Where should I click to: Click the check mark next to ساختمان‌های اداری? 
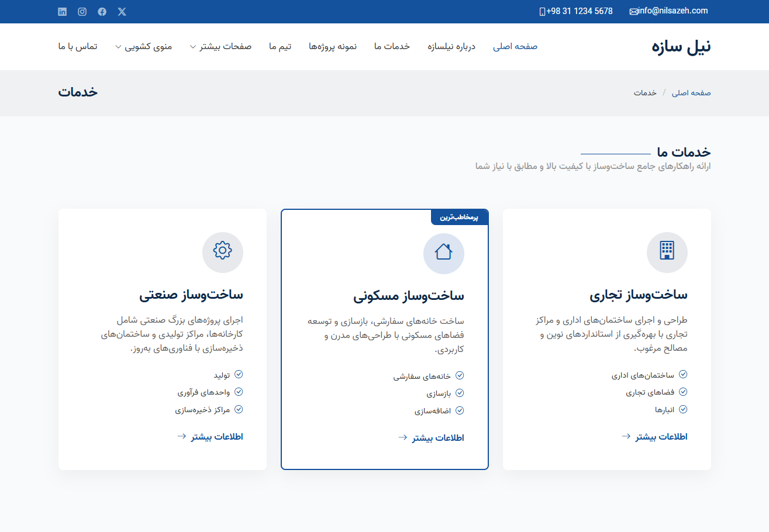click(x=683, y=375)
